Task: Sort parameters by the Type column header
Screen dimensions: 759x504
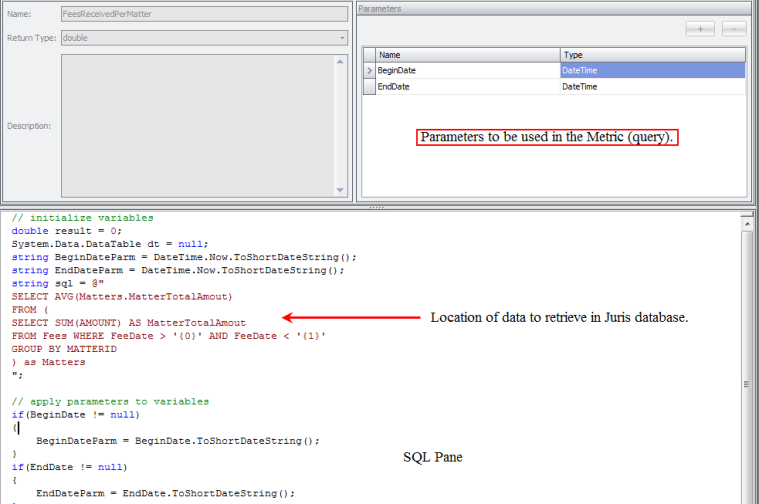Action: click(652, 55)
